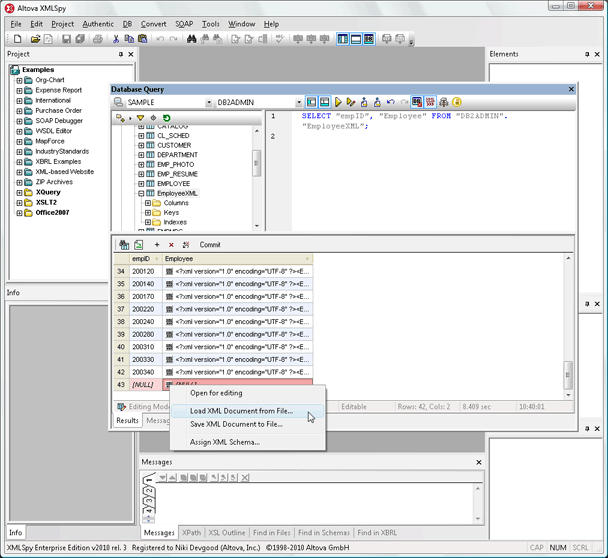The height and width of the screenshot is (558, 608).
Task: Click the Save icon in main toolbar
Action: click(x=66, y=39)
